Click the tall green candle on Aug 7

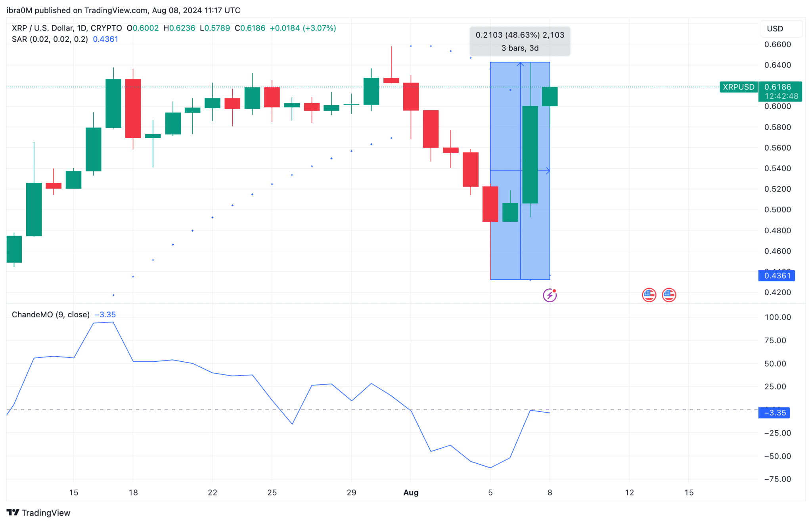(x=530, y=155)
